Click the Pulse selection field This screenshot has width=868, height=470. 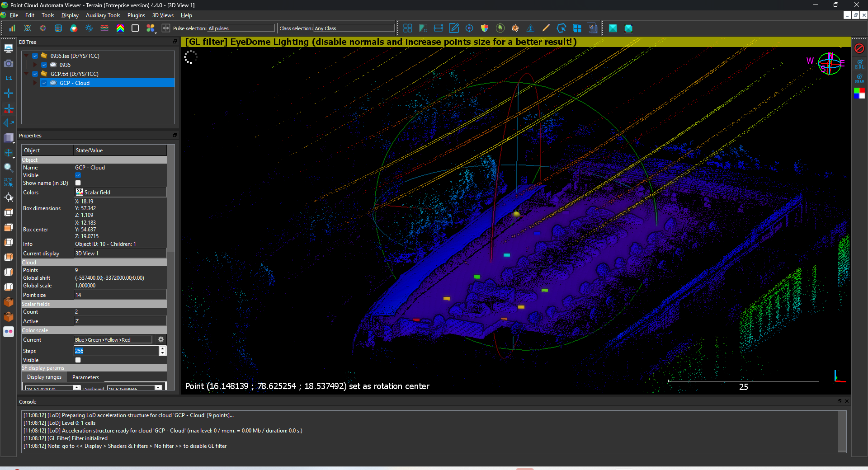241,28
